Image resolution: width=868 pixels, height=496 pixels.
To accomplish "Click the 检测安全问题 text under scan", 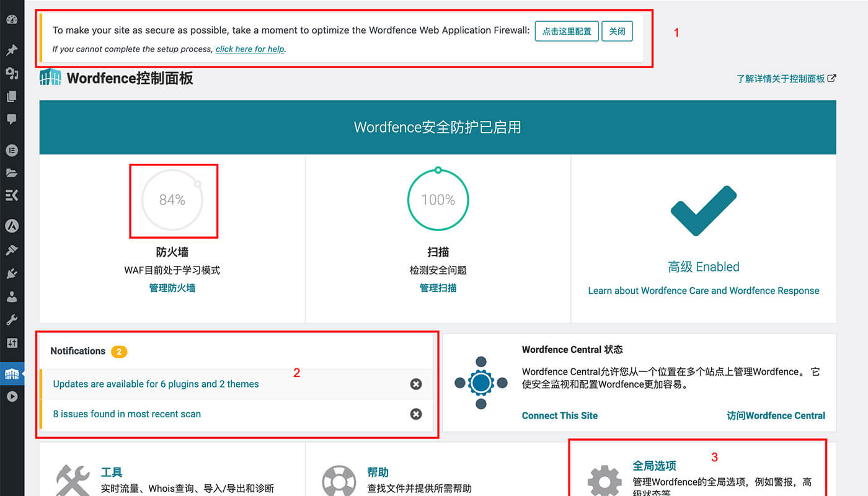I will coord(438,270).
